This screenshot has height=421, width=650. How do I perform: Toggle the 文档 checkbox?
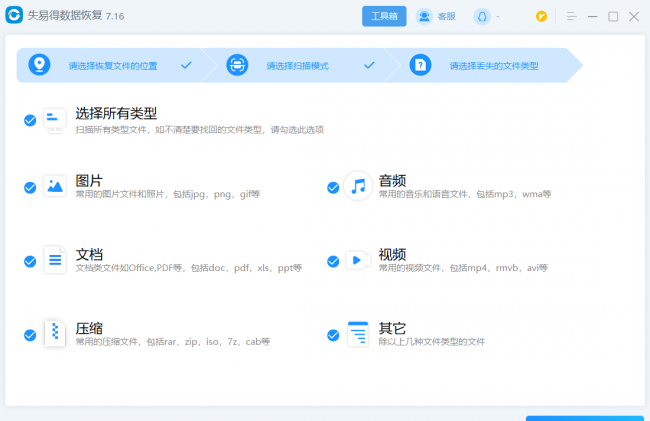click(x=30, y=261)
